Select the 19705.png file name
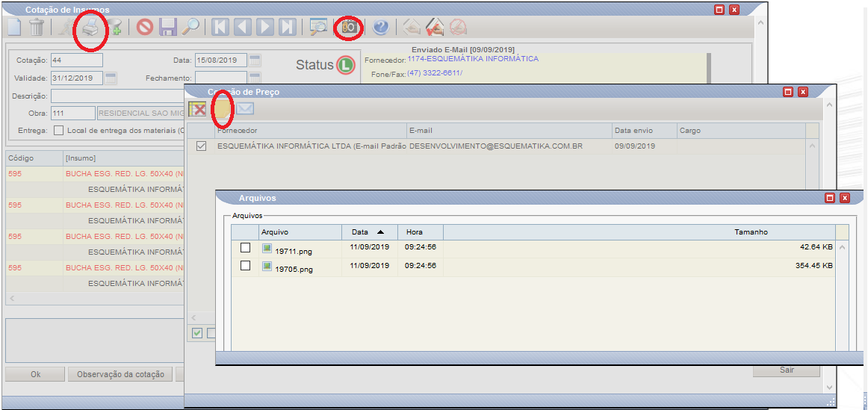The width and height of the screenshot is (868, 410). click(x=294, y=270)
